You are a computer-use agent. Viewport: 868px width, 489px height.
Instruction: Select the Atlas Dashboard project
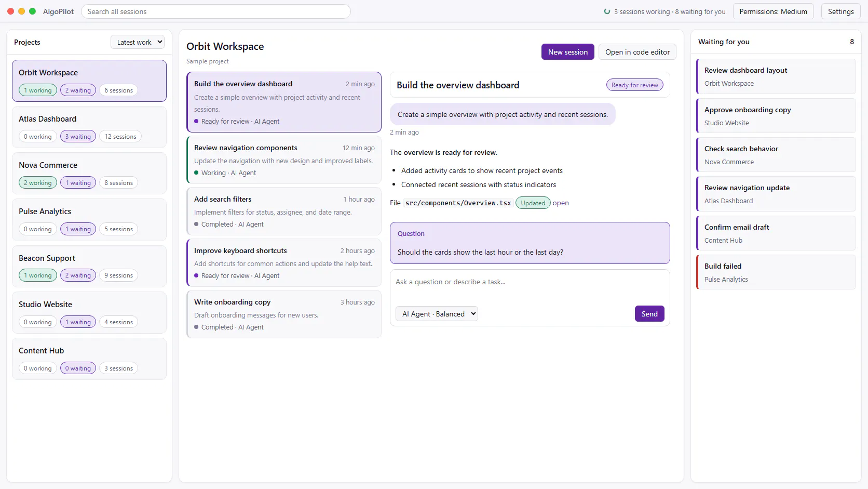tap(89, 127)
